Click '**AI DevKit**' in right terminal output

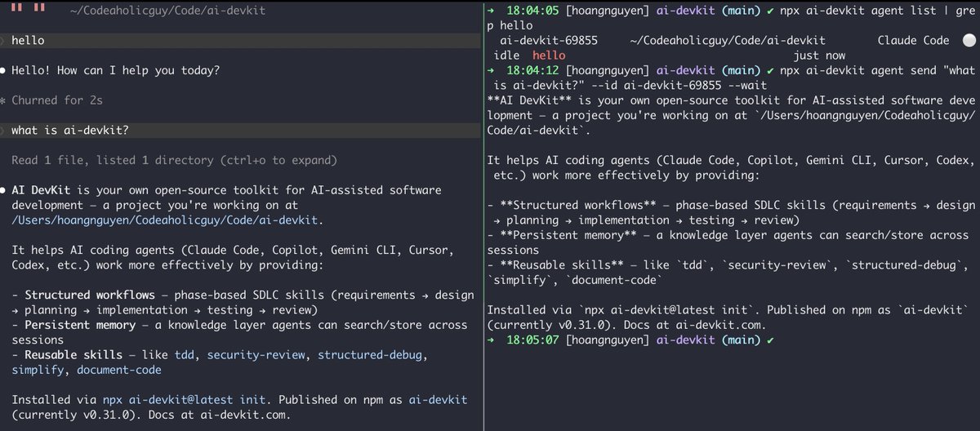pos(529,100)
